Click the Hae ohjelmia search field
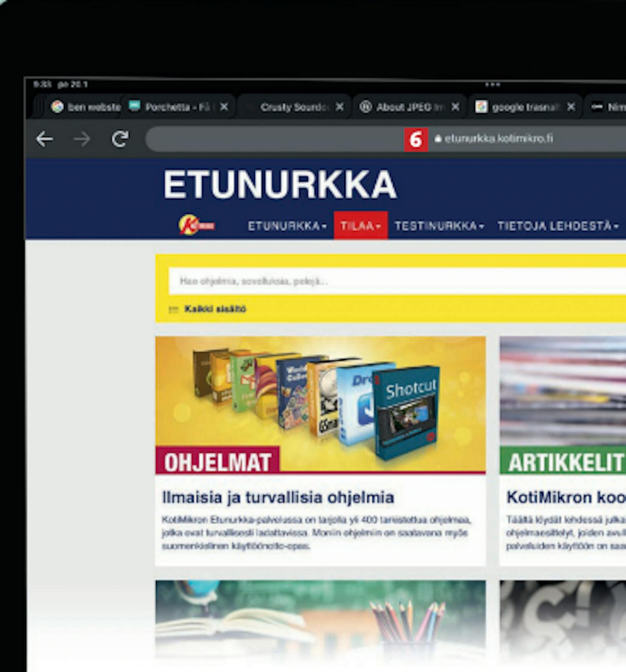The width and height of the screenshot is (626, 672). [x=397, y=281]
